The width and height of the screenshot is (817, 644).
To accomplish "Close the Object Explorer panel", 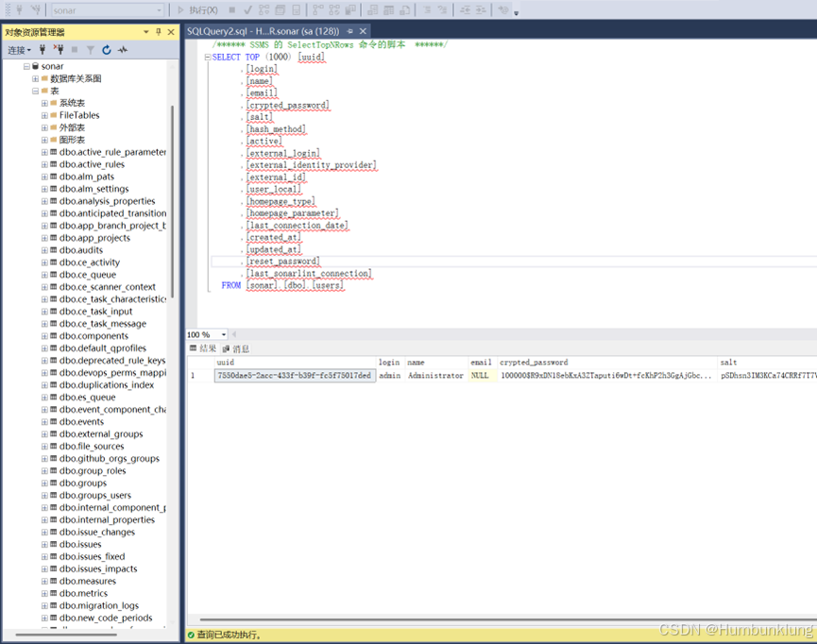I will coord(171,32).
